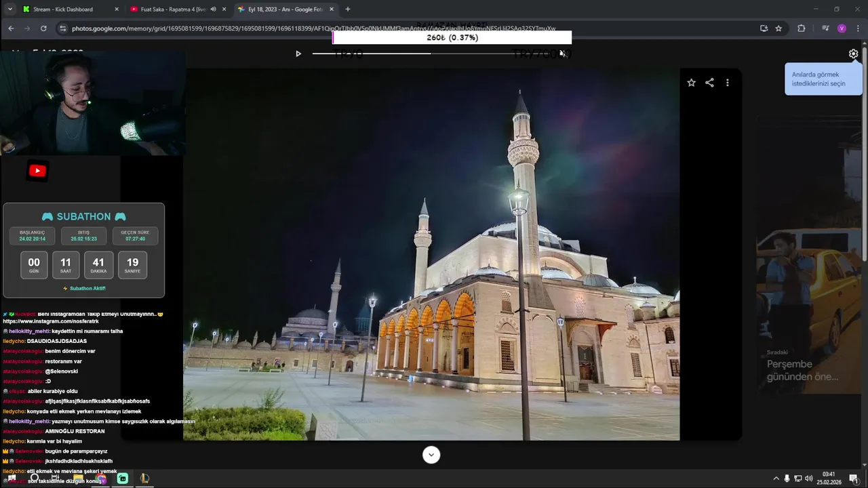The height and width of the screenshot is (488, 868).
Task: Click the 11 SAAT countdown tile
Action: click(x=66, y=265)
